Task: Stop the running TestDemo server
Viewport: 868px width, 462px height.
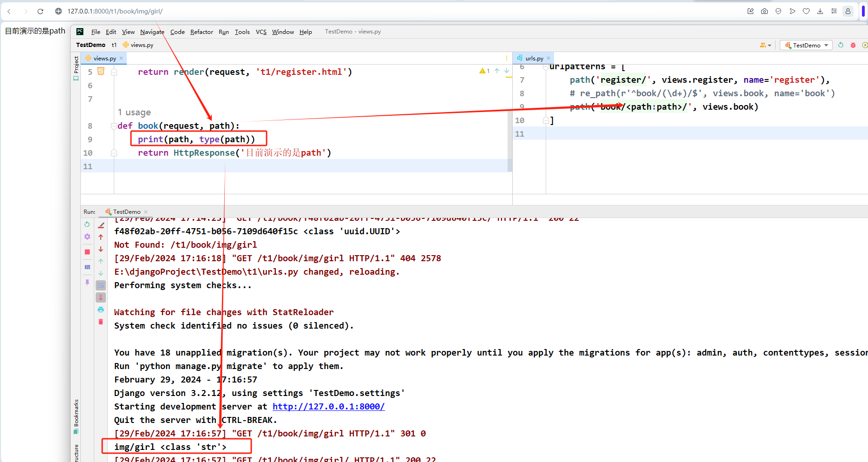Action: [87, 252]
